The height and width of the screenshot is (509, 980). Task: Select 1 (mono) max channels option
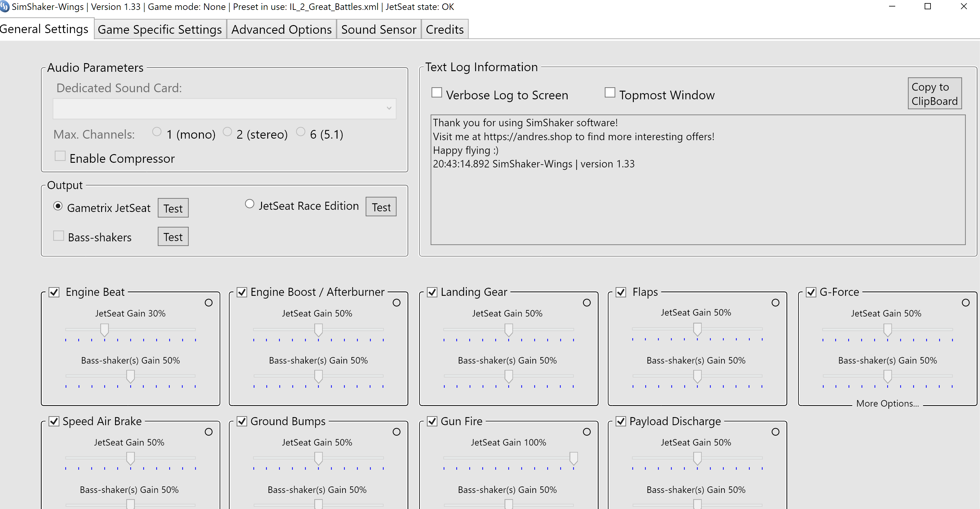tap(156, 132)
